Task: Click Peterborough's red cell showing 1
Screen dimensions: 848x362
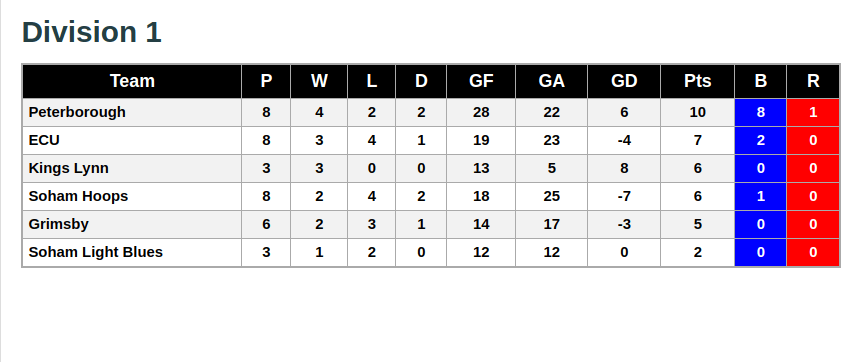Action: point(813,112)
